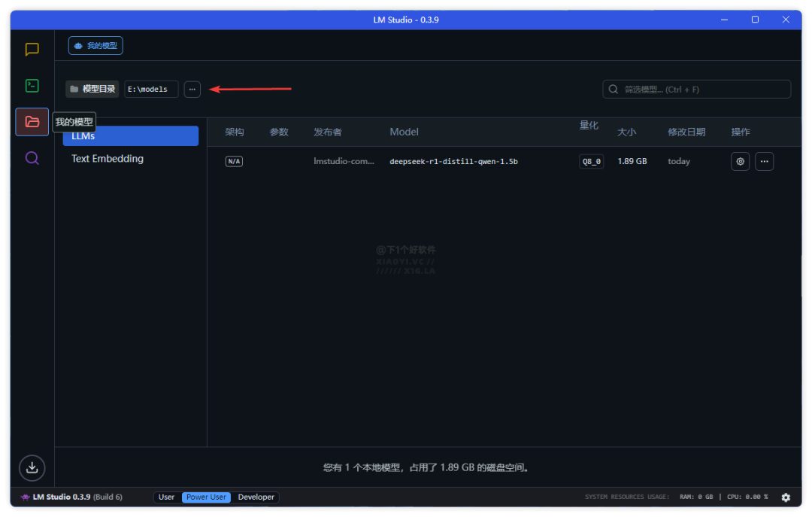Select the LLMs category
This screenshot has width=812, height=517.
130,136
